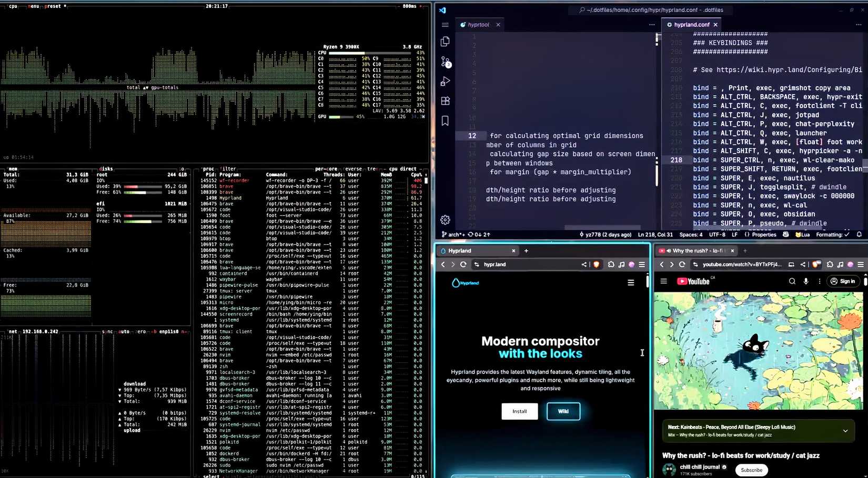
Task: Toggle the Formatting check in VS Code status bar
Action: [x=832, y=235]
